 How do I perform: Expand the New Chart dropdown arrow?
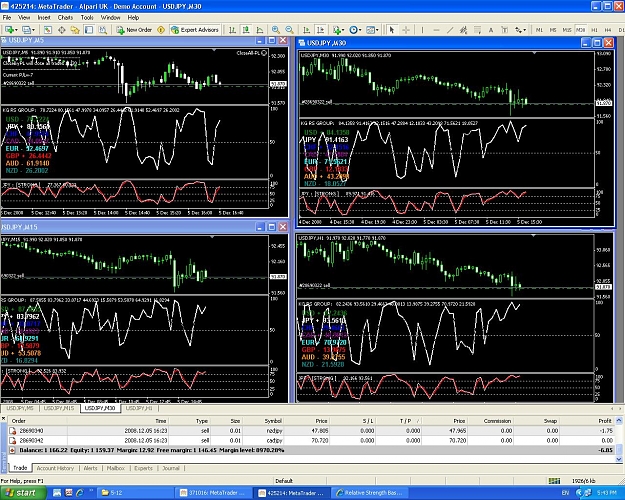(16, 30)
